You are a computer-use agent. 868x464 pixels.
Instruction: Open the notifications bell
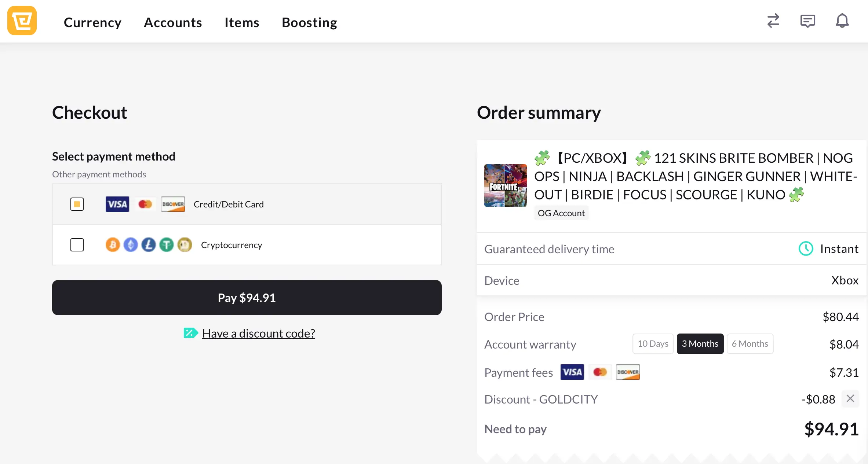(842, 21)
